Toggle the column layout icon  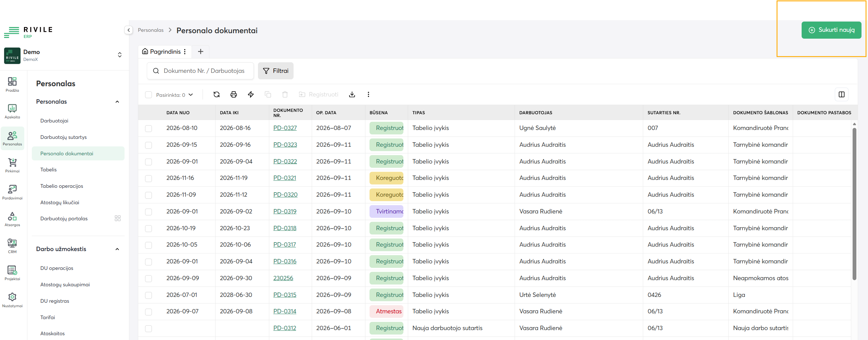coord(842,94)
